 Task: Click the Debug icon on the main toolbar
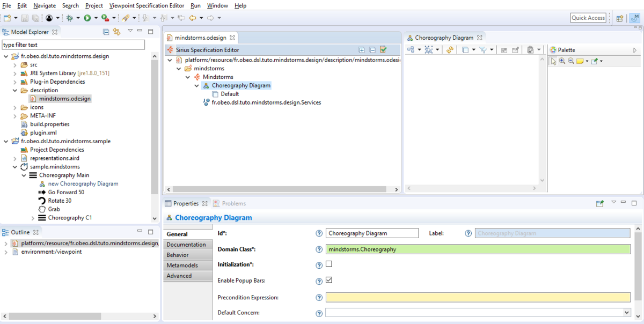pyautogui.click(x=70, y=18)
